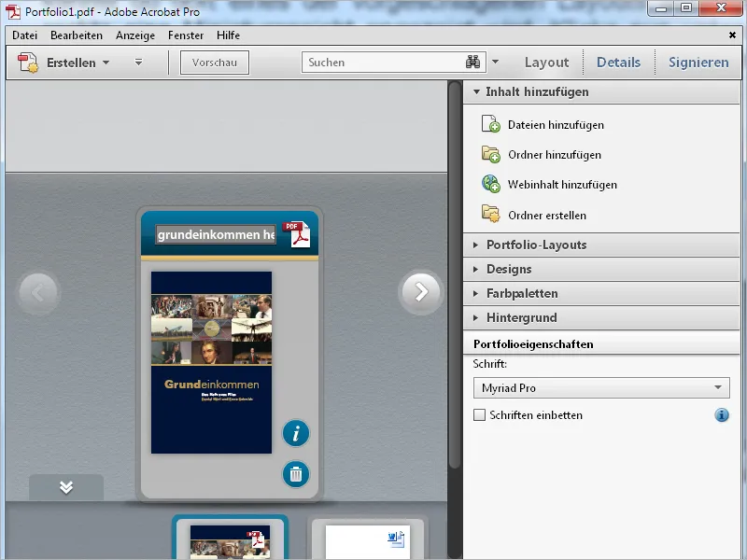
Task: Open the search options dropdown arrow
Action: point(496,62)
